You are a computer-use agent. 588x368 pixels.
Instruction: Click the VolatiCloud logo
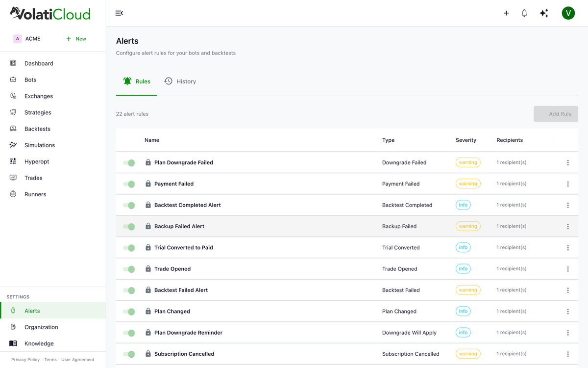click(50, 13)
